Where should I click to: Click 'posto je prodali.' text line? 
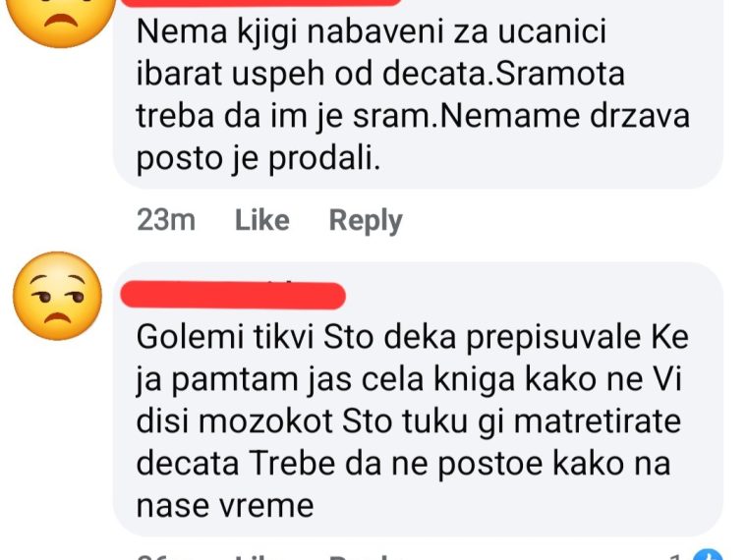point(259,158)
